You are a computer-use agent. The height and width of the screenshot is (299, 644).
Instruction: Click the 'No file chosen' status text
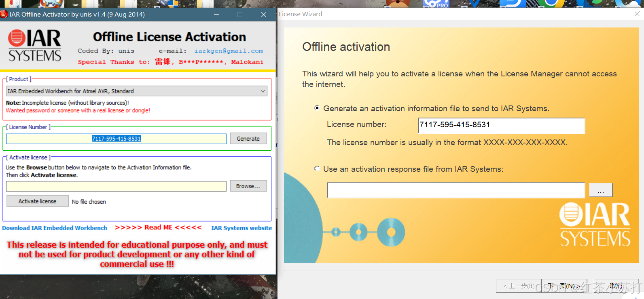(x=89, y=202)
